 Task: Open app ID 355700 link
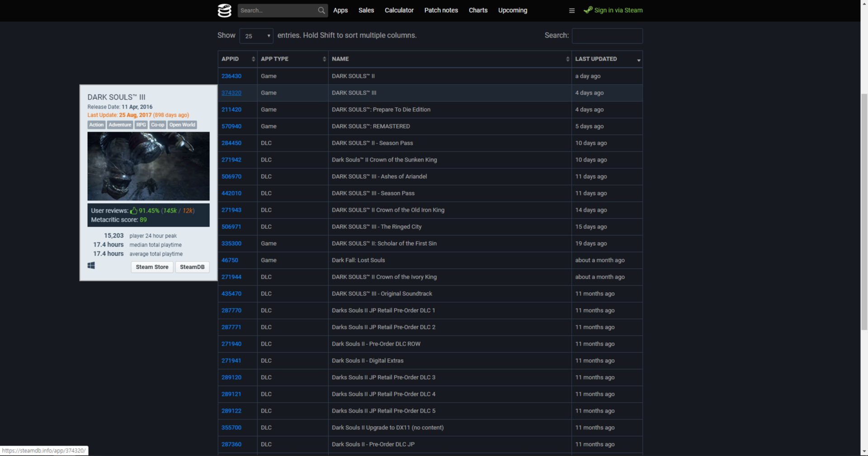231,427
